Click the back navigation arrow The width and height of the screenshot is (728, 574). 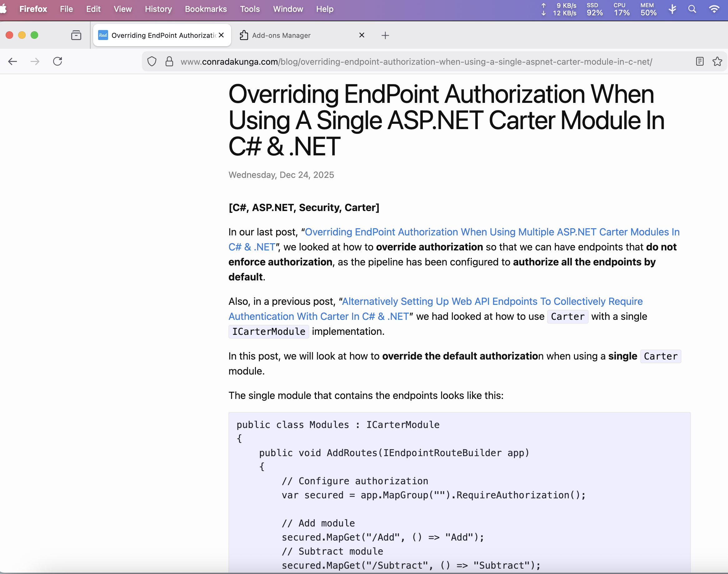pos(12,62)
